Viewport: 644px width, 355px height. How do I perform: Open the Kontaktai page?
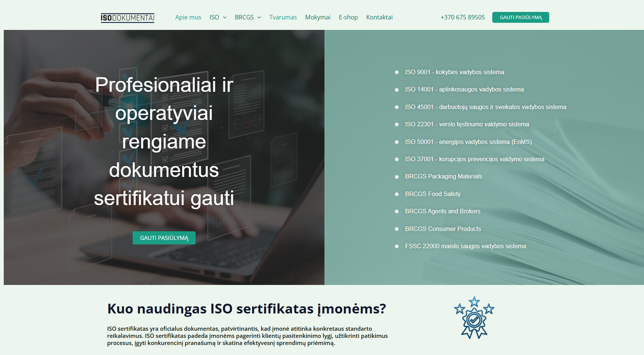(x=379, y=17)
